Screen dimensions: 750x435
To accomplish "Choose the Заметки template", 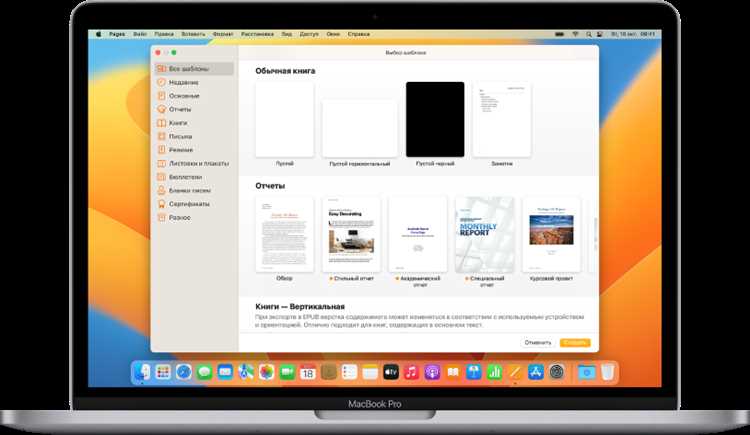I will point(502,119).
